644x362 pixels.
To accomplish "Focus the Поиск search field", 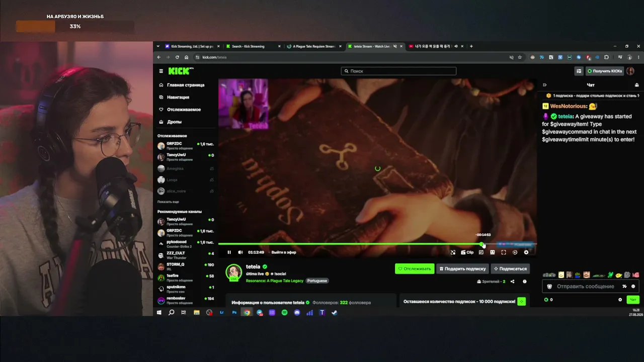I will 398,71.
